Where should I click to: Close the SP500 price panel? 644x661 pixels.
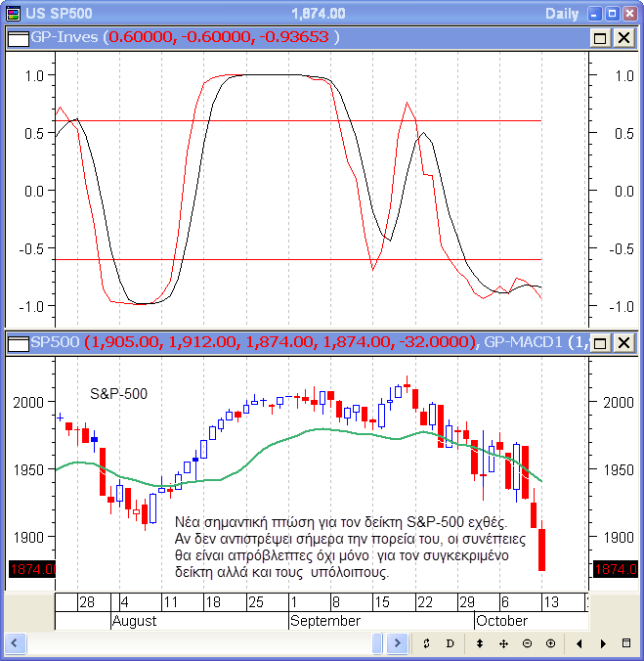623,342
